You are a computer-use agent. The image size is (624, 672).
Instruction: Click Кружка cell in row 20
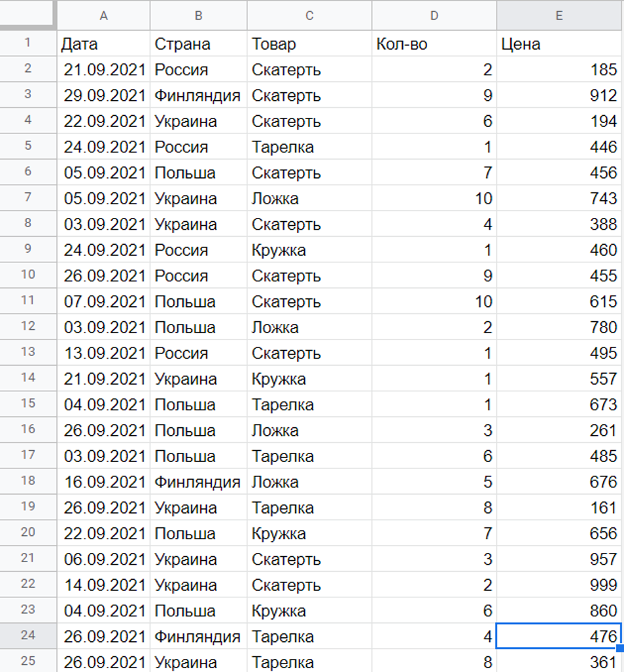click(309, 533)
